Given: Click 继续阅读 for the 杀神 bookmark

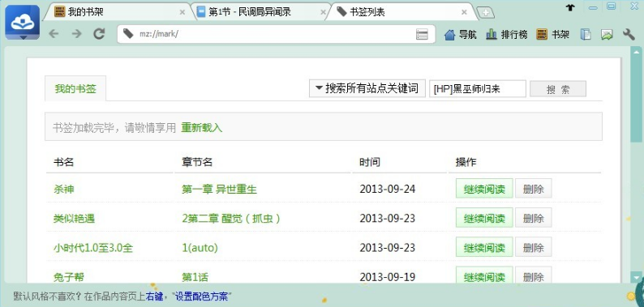Looking at the screenshot, I should pyautogui.click(x=484, y=189).
